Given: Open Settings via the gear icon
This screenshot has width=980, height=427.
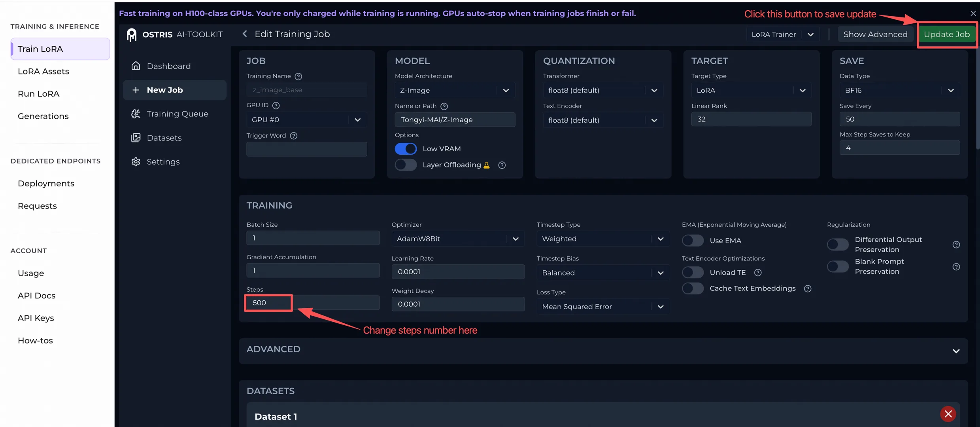Looking at the screenshot, I should [x=136, y=162].
